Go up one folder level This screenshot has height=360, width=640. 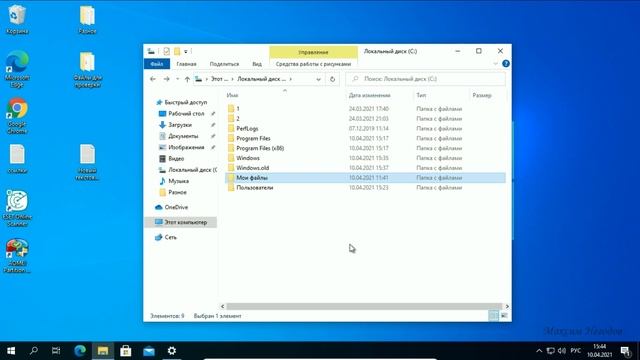pyautogui.click(x=187, y=79)
